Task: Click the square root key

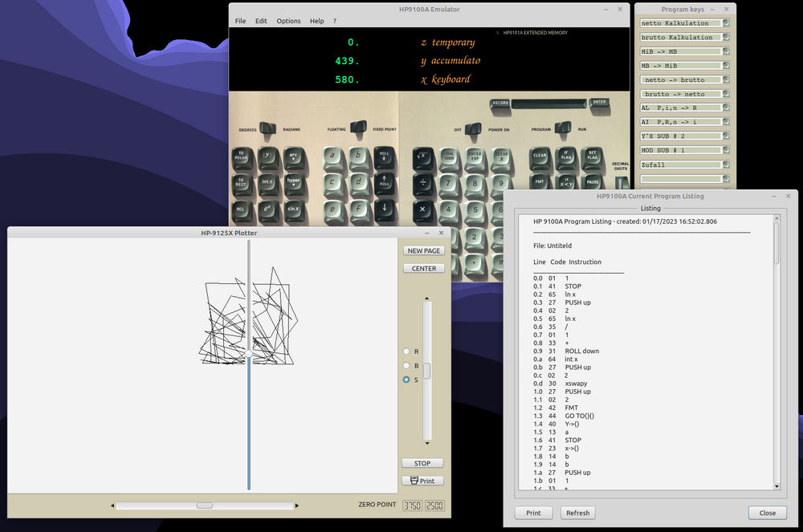Action: [x=423, y=159]
